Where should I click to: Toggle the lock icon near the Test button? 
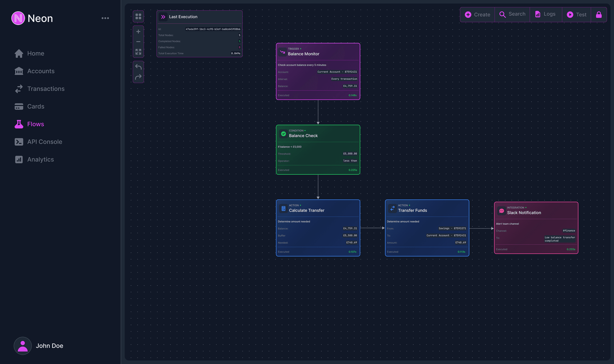click(599, 15)
